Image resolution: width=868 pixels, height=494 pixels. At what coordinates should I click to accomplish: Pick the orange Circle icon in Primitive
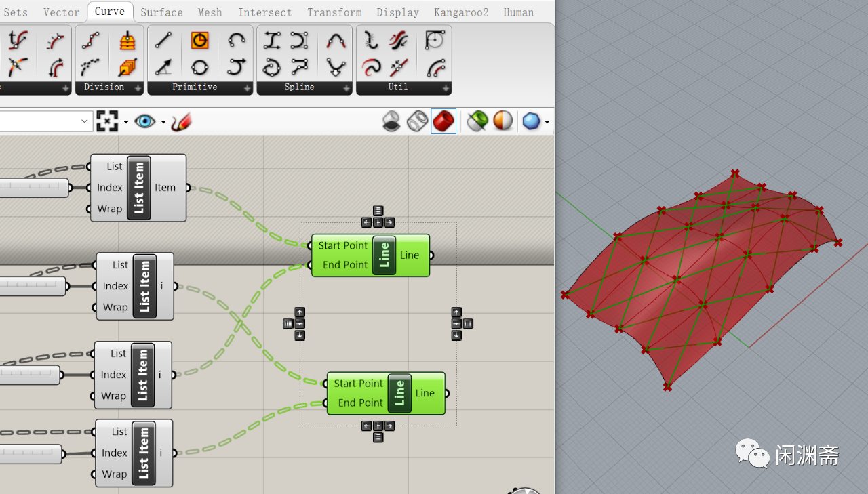[x=199, y=40]
